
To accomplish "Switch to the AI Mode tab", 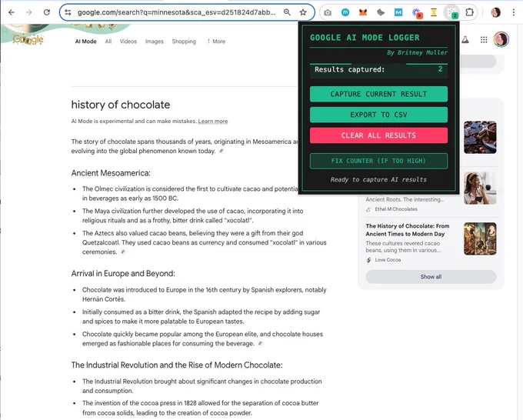I will click(x=85, y=42).
